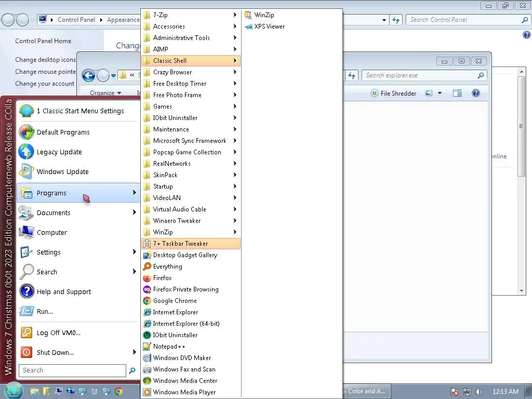Open 7+ Taskbar Tweaker from Programs
The height and width of the screenshot is (399, 532).
[191, 244]
